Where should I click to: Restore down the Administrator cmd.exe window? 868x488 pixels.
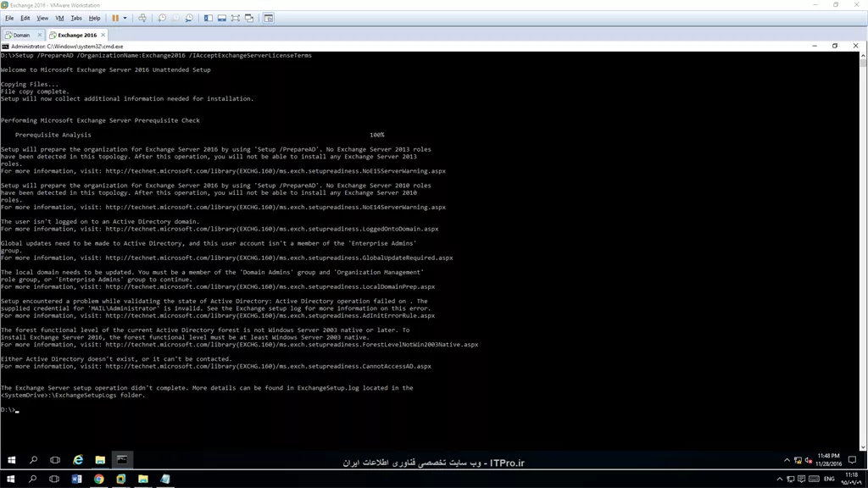835,46
